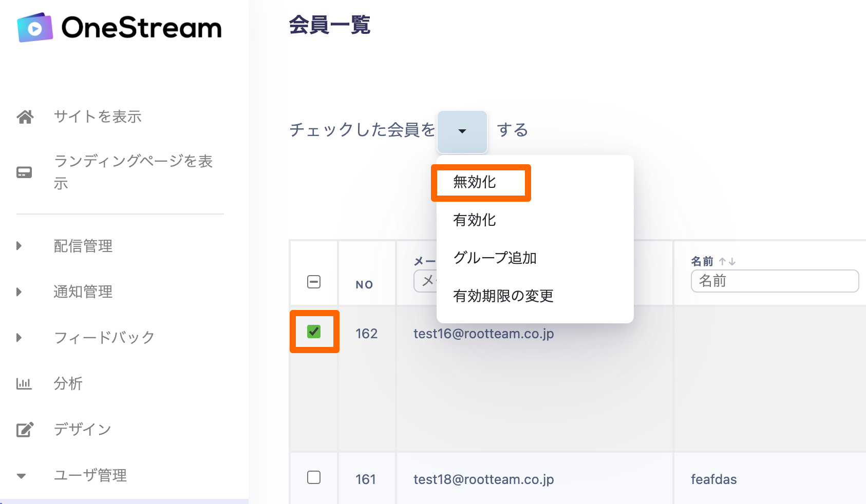This screenshot has width=866, height=504.
Task: Expand the 配信管理 section
Action: tap(20, 246)
